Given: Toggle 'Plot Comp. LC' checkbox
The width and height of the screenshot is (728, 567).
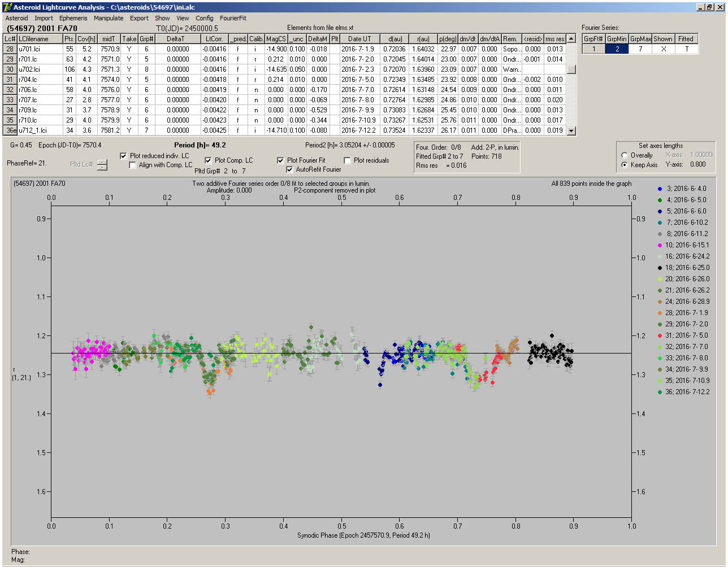Looking at the screenshot, I should [x=208, y=160].
